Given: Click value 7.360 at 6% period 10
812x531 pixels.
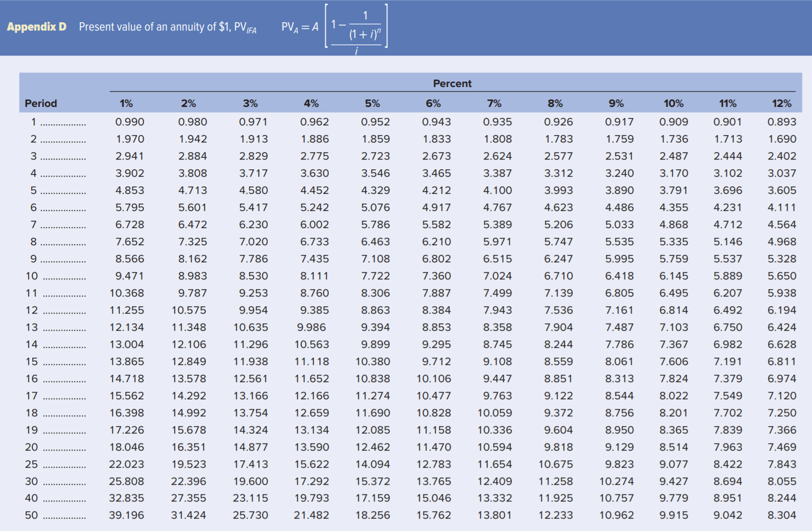Looking at the screenshot, I should tap(436, 276).
